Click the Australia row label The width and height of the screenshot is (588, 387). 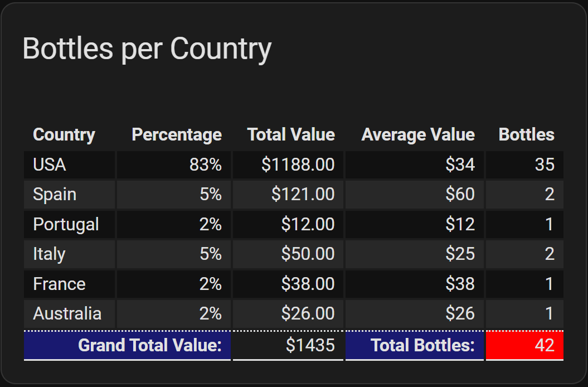point(67,313)
